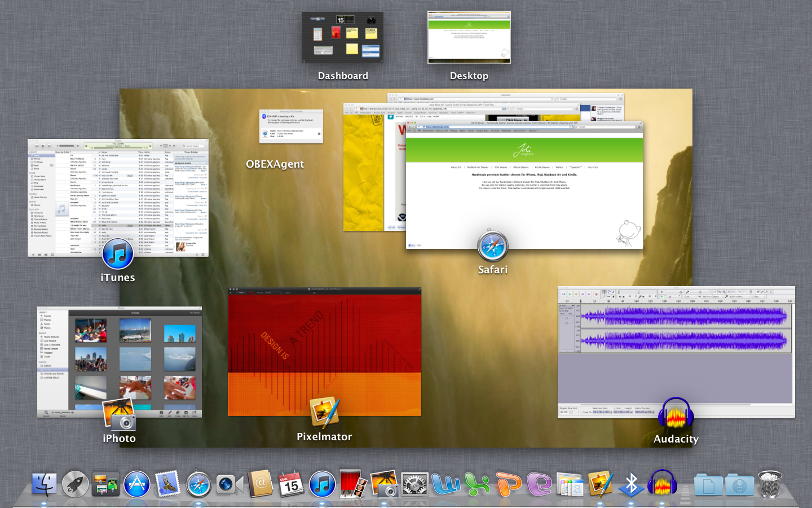Select the rearmost Safari Facebook window
Screen dimensions: 812x508
coord(506,97)
